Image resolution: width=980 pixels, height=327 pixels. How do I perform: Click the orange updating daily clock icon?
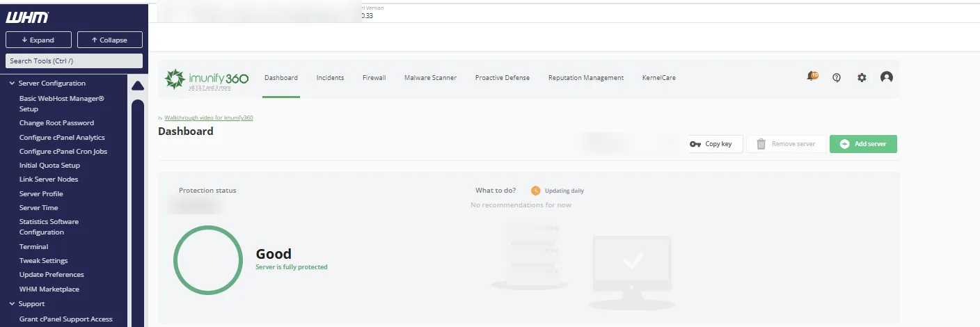[x=535, y=191]
